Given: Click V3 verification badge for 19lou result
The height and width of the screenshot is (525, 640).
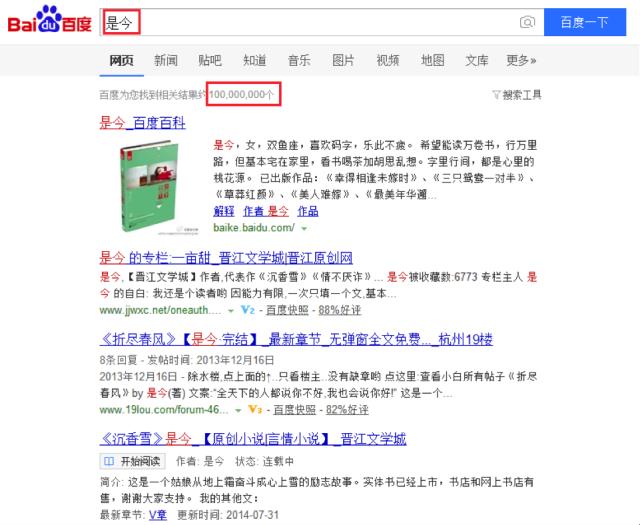Looking at the screenshot, I should point(255,409).
